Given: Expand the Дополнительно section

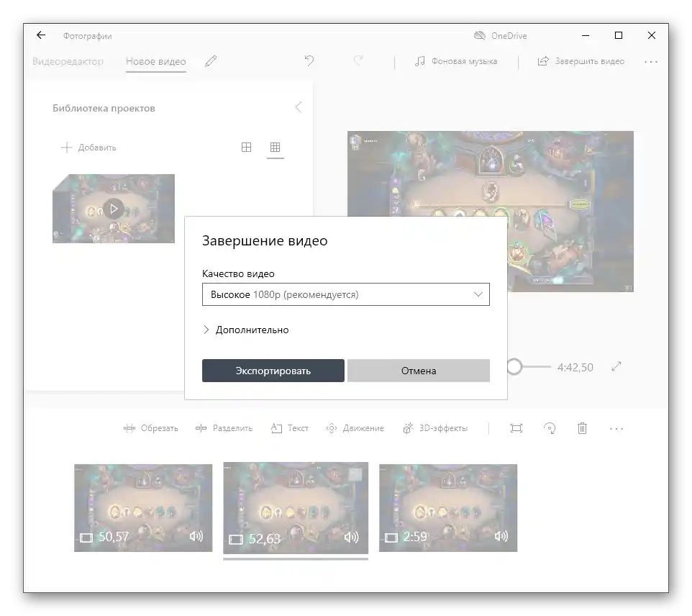Looking at the screenshot, I should [246, 330].
